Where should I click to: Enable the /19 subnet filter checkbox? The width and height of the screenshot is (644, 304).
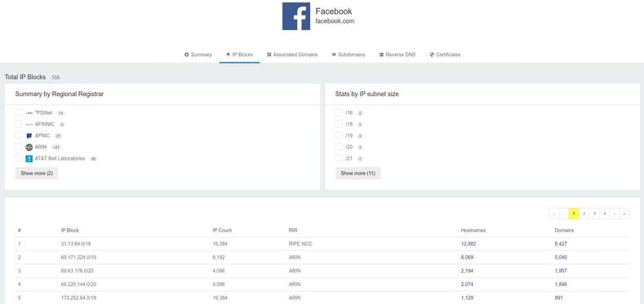pos(339,135)
